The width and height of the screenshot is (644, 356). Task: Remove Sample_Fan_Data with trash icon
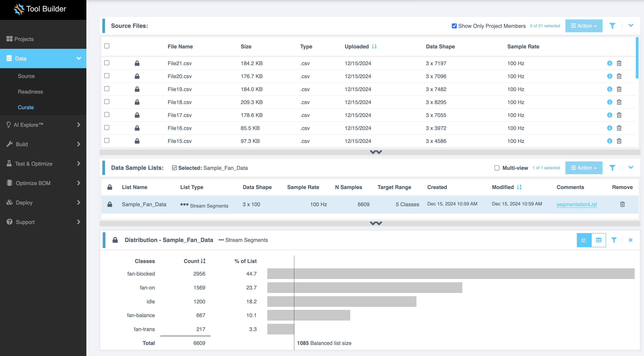pyautogui.click(x=622, y=204)
